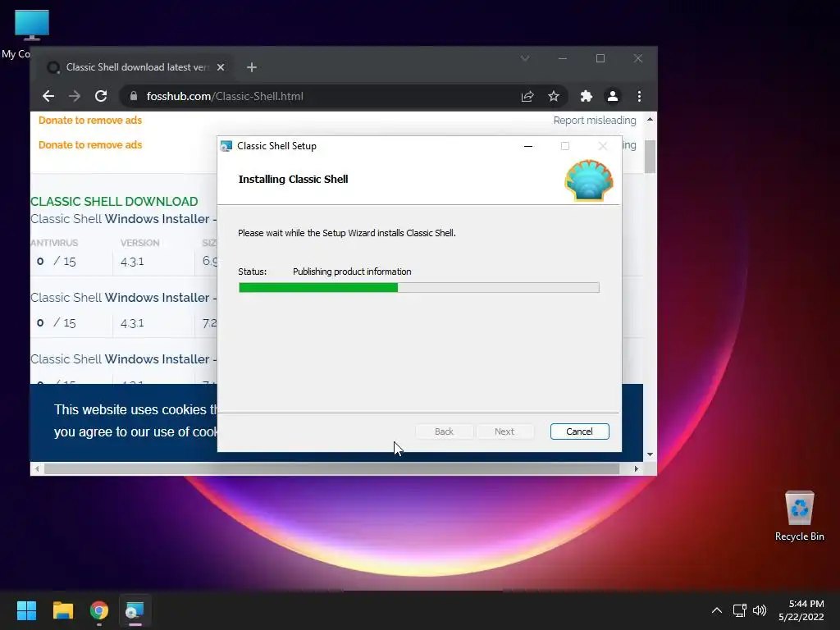
Task: Click the first Donate to remove ads link
Action: pyautogui.click(x=90, y=121)
